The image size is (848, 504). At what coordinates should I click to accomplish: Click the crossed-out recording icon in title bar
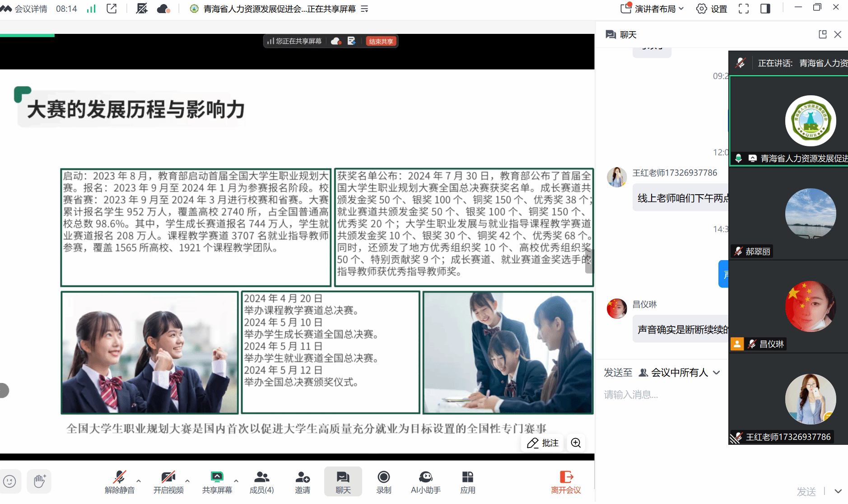tap(142, 9)
